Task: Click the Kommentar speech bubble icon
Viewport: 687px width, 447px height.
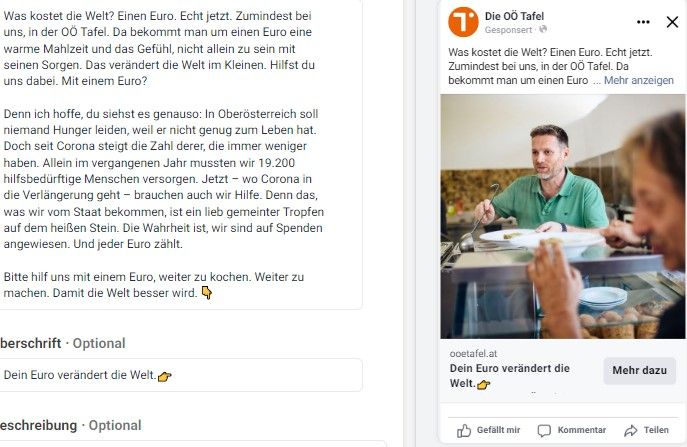Action: pos(544,431)
